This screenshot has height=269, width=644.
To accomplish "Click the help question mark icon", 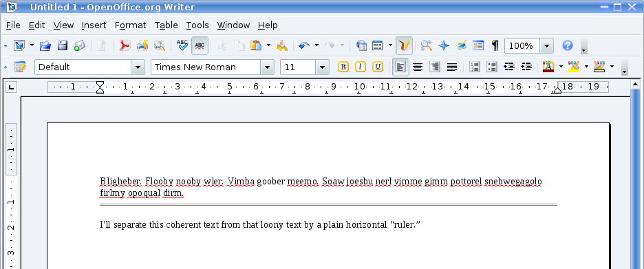I will (568, 45).
